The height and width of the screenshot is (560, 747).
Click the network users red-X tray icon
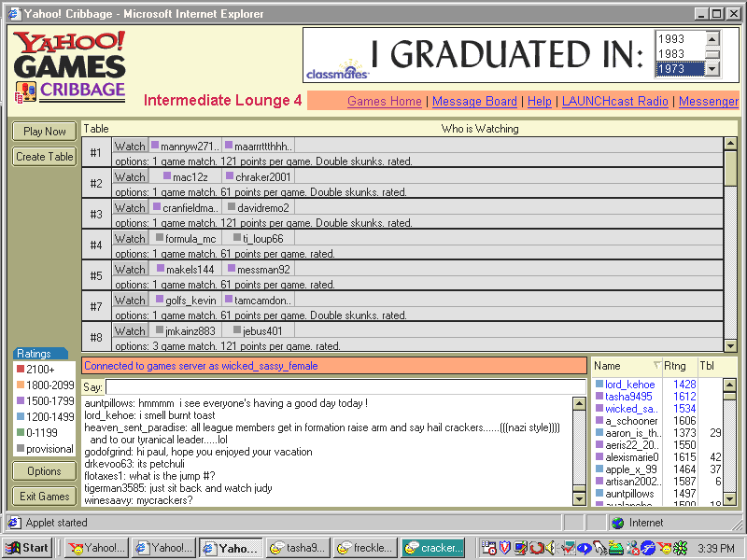632,548
